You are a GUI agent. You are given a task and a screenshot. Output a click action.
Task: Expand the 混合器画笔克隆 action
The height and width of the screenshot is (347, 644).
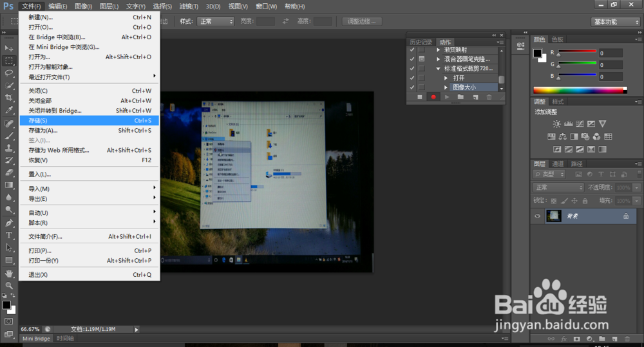click(x=438, y=59)
